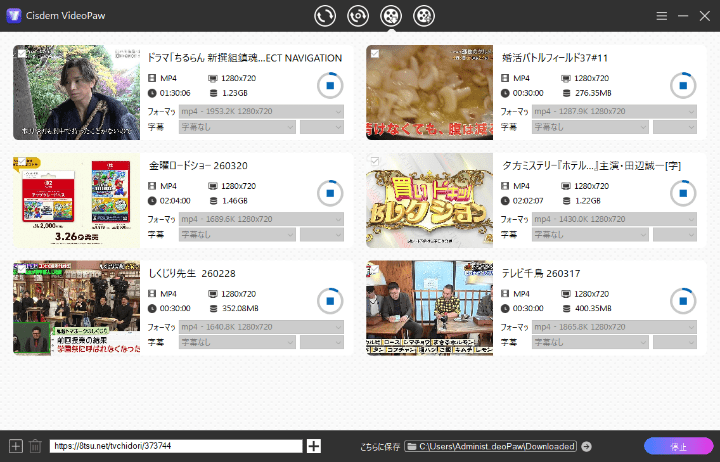Click the plus button beside URL field
This screenshot has height=462, width=720.
point(314,446)
